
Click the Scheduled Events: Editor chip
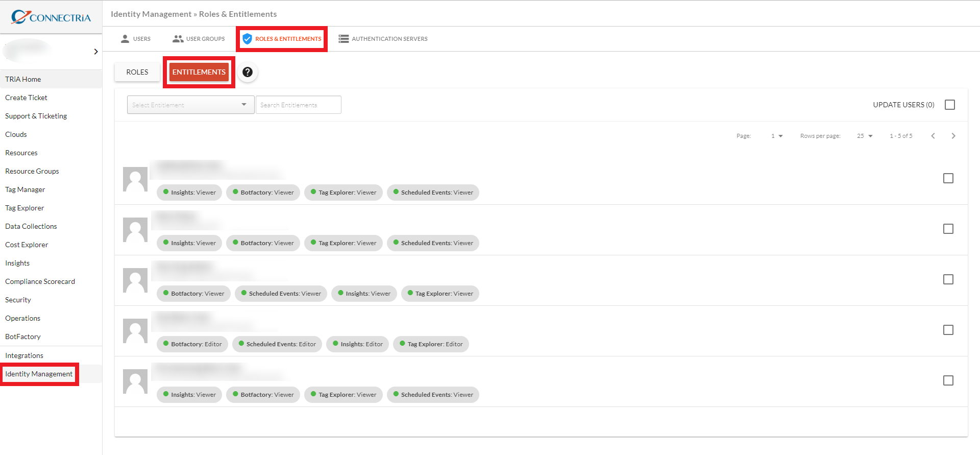pos(277,344)
